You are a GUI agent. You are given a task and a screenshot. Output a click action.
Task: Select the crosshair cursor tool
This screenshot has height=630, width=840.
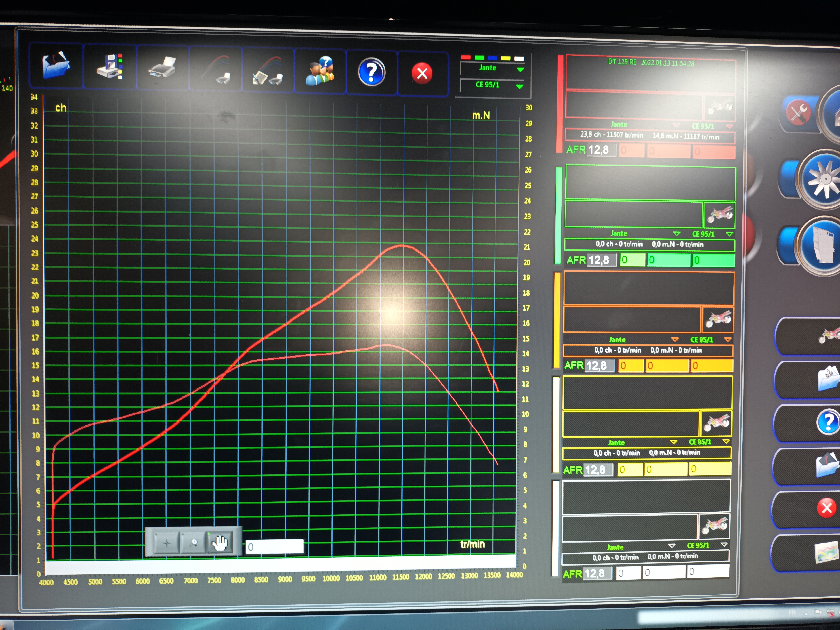pos(167,543)
